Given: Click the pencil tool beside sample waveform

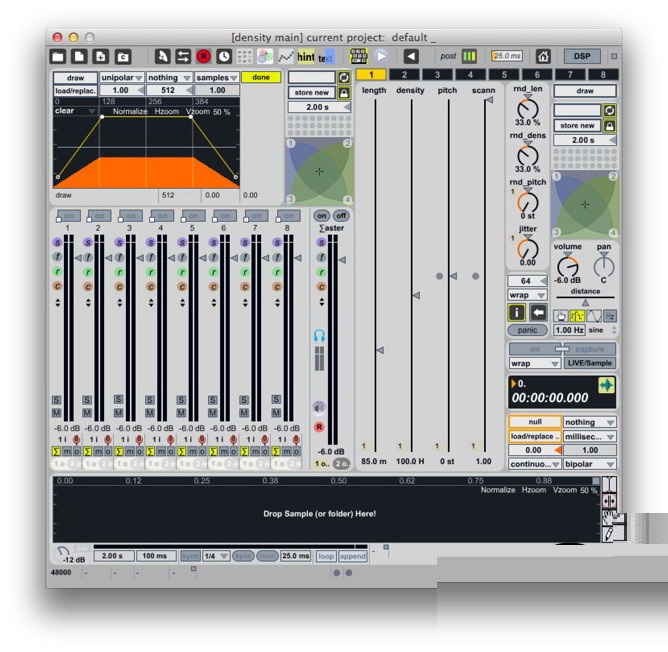Looking at the screenshot, I should click(x=610, y=534).
